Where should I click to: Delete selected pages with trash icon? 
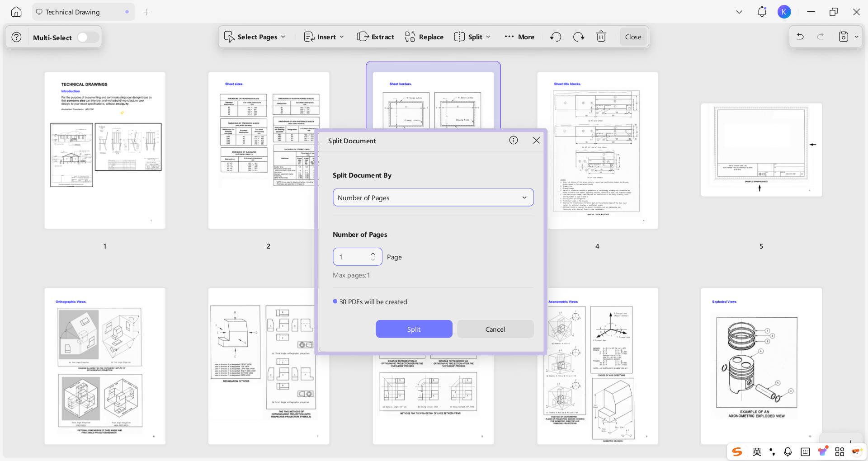(x=601, y=37)
